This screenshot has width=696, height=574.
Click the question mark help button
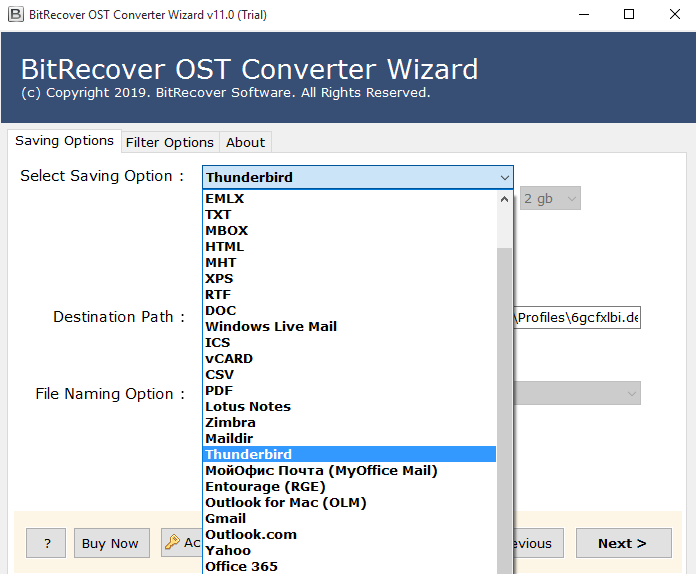pos(46,543)
